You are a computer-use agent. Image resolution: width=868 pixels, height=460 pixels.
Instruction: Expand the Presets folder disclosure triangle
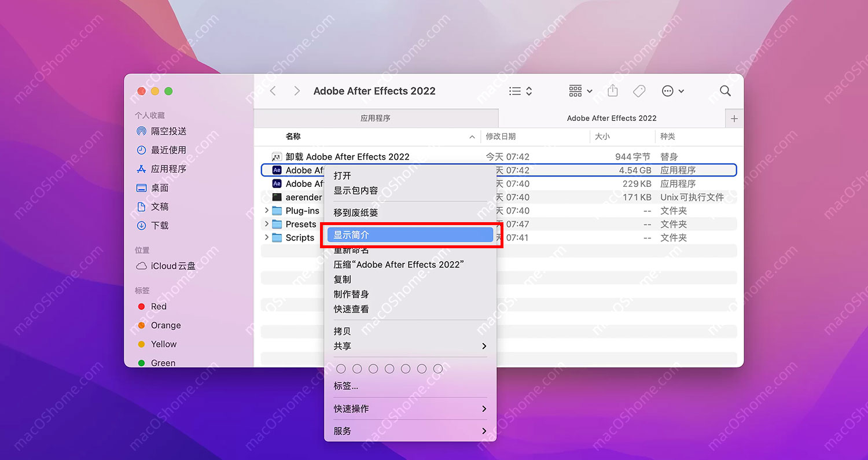pyautogui.click(x=266, y=224)
